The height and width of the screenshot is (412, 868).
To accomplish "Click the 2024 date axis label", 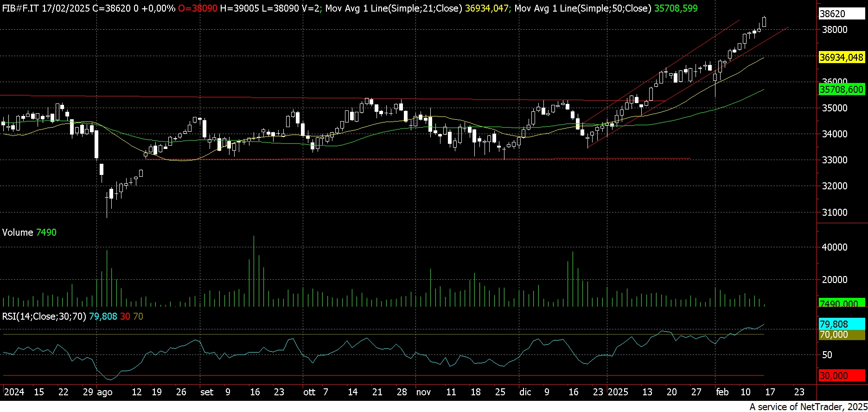I will coord(14,392).
